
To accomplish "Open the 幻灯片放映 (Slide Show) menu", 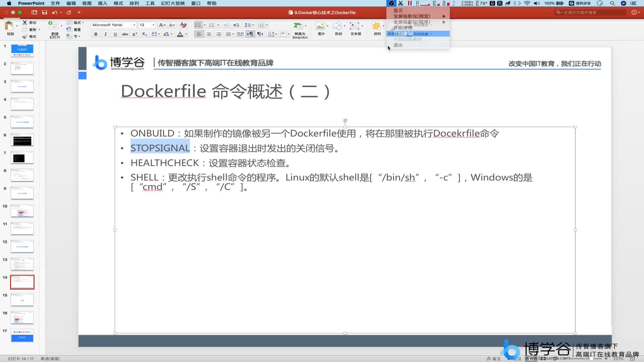I will click(x=173, y=3).
